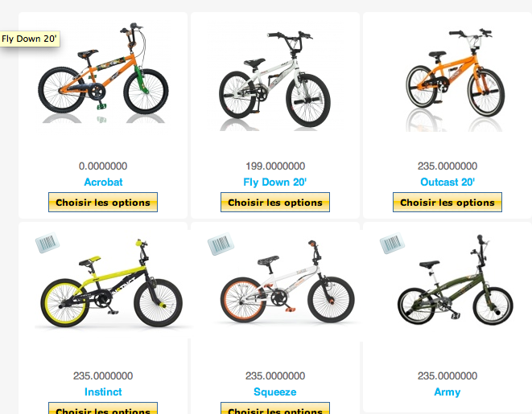The height and width of the screenshot is (414, 532).
Task: Select the Army product name link
Action: [447, 392]
